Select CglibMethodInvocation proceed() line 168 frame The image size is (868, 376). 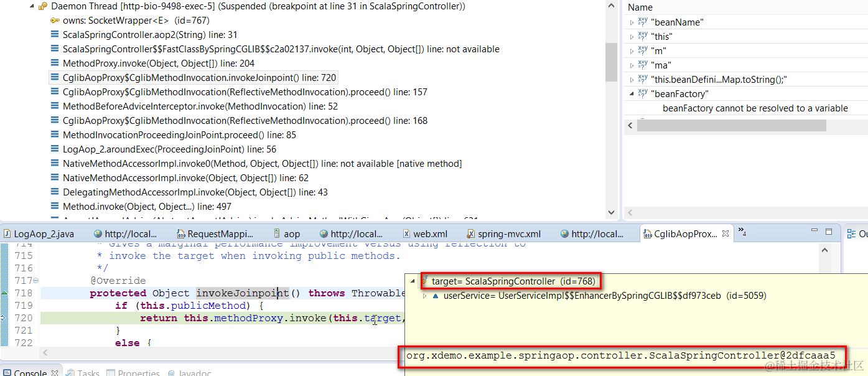[x=245, y=121]
